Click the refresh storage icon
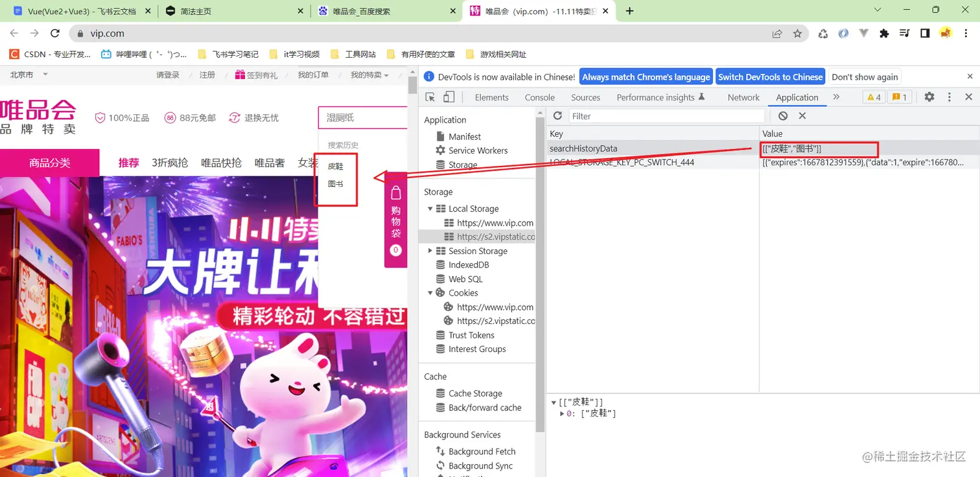 (x=557, y=115)
